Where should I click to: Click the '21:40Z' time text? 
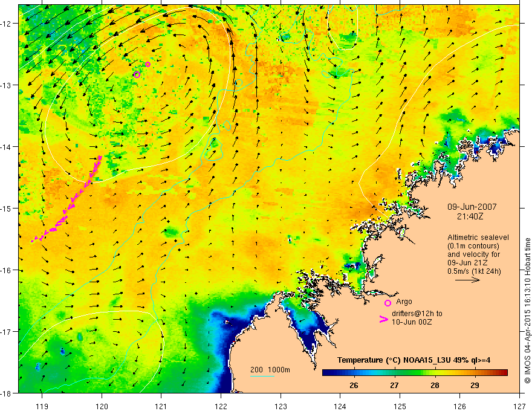470,216
